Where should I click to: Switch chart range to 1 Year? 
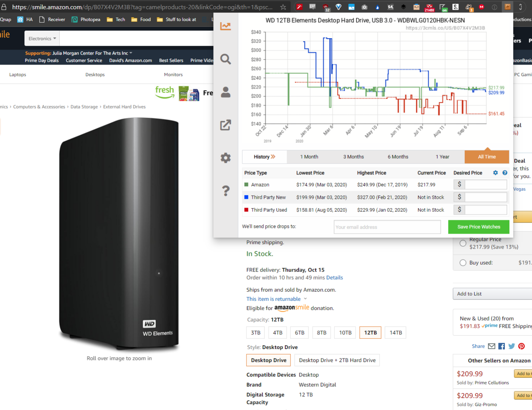coord(442,157)
